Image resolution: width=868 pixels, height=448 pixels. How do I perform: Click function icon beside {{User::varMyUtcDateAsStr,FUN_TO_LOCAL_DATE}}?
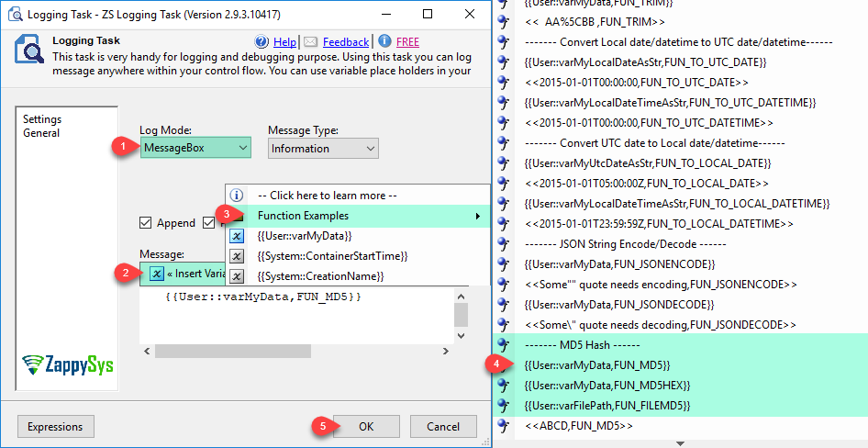tap(503, 162)
